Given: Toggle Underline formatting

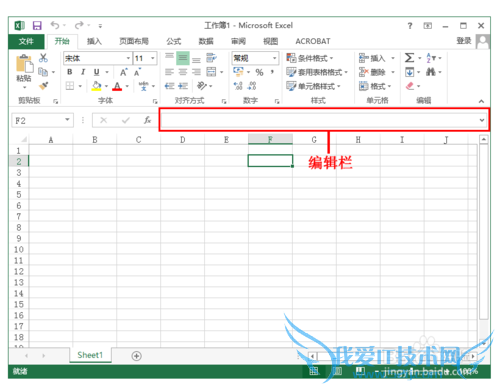Looking at the screenshot, I should [x=97, y=72].
